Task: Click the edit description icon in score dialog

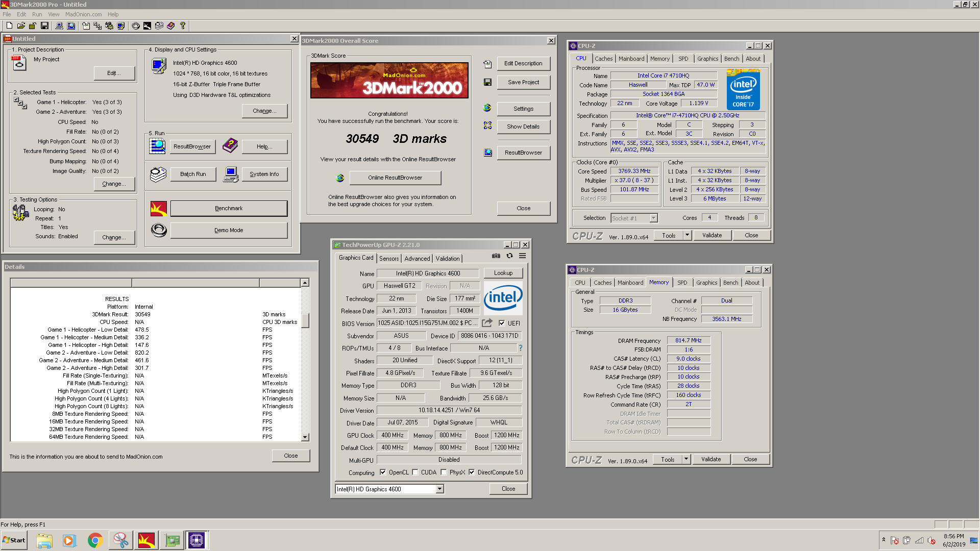Action: coord(487,64)
